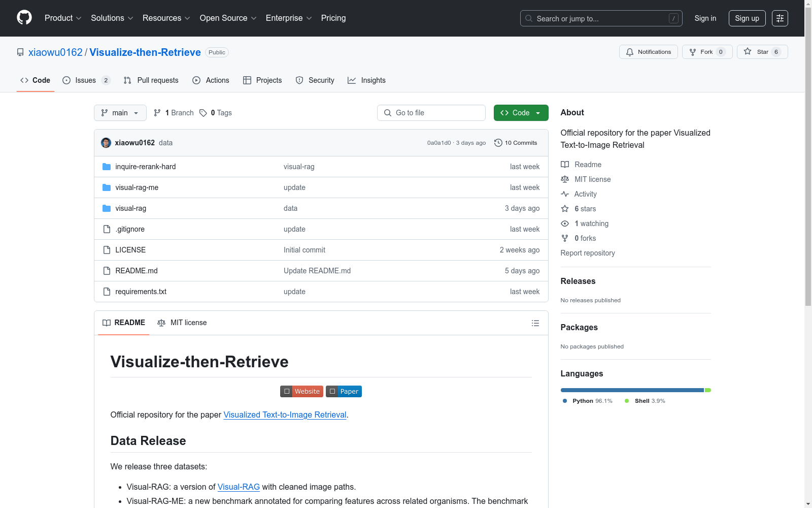Open the 0a0a1d0 commit hash
The image size is (812, 508).
[x=439, y=143]
